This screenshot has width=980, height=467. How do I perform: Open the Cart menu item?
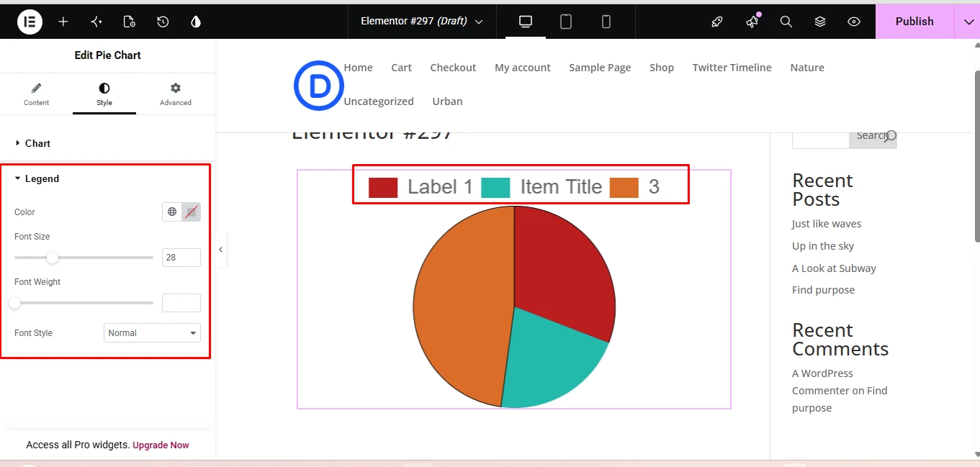pos(401,68)
